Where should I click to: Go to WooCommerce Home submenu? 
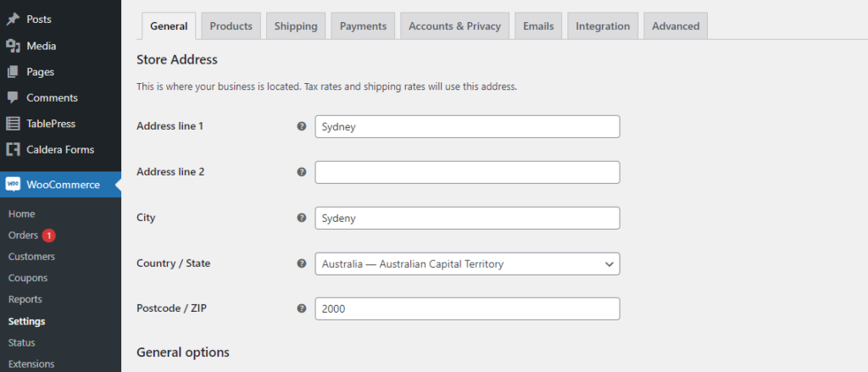point(21,214)
